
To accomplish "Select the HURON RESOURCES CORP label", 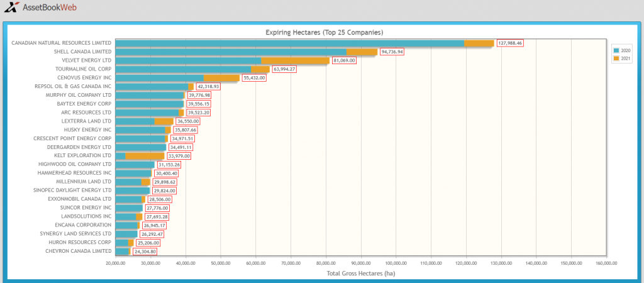I will coord(80,242).
